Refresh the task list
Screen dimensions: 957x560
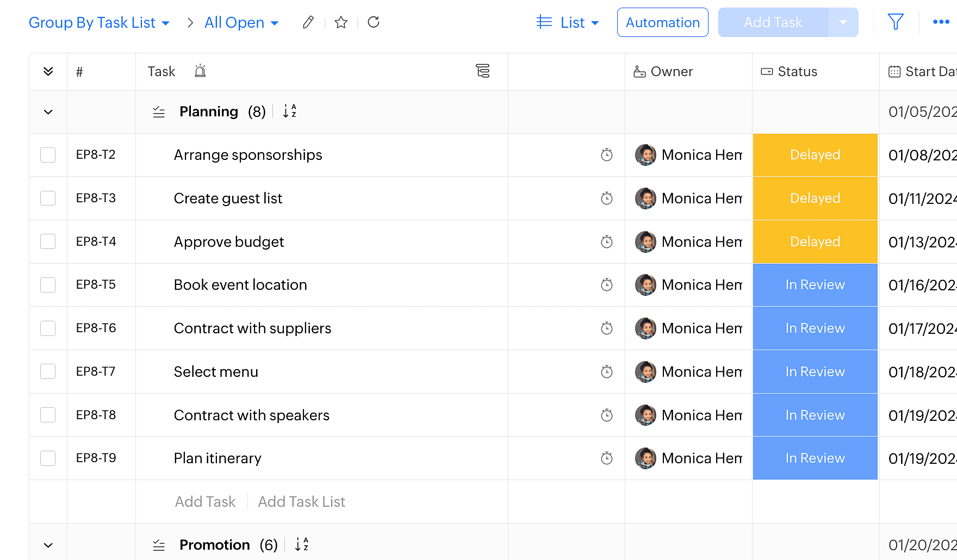374,22
